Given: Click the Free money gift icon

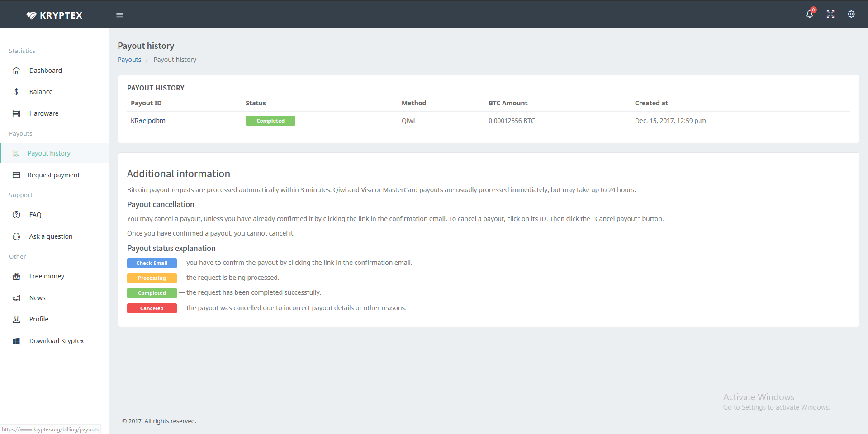Looking at the screenshot, I should [17, 276].
